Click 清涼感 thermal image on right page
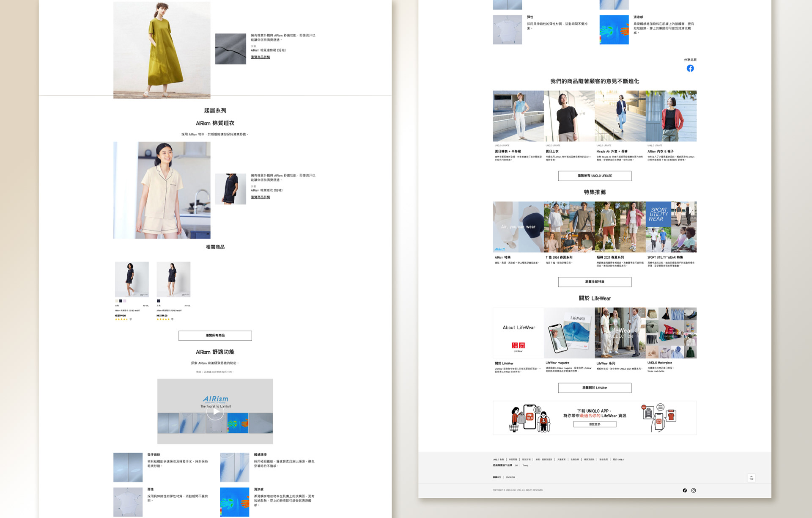The image size is (812, 518). coord(614,30)
